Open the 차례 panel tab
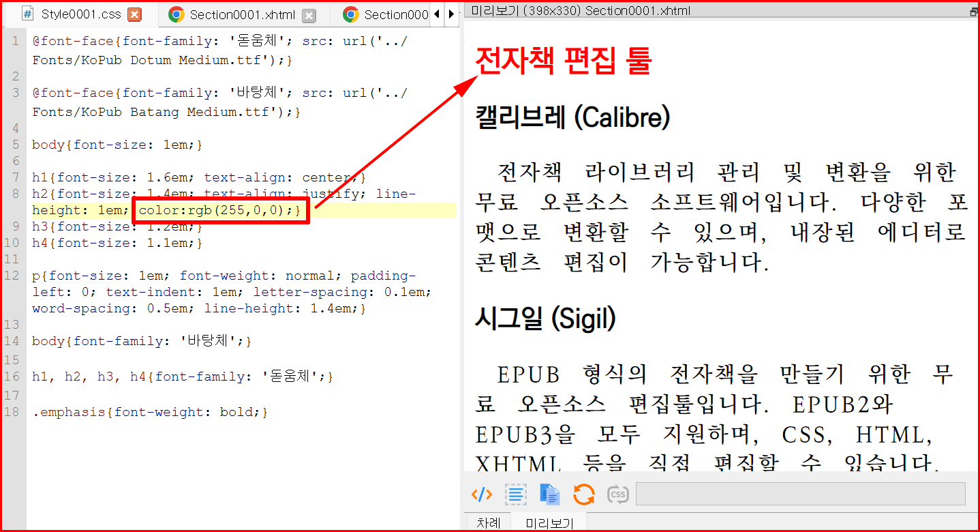Image resolution: width=980 pixels, height=532 pixels. [489, 522]
